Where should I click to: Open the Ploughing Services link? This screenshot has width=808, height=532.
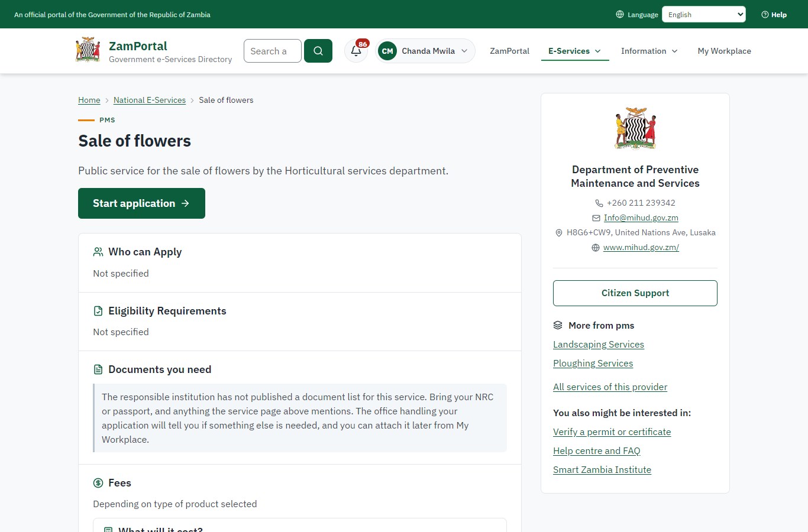click(593, 363)
